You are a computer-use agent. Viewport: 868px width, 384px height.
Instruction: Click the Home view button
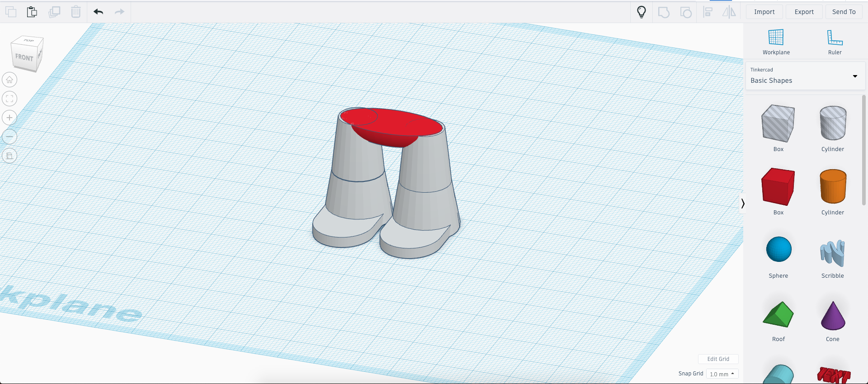9,80
